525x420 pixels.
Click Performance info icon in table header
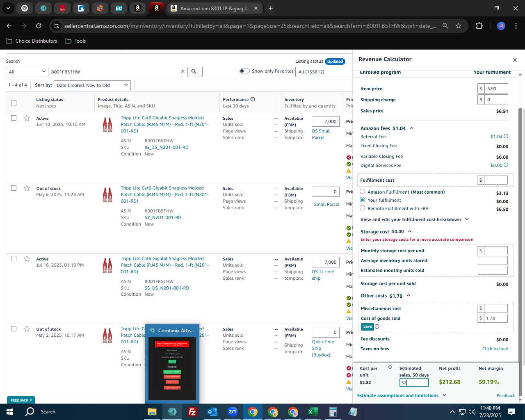coord(253,99)
